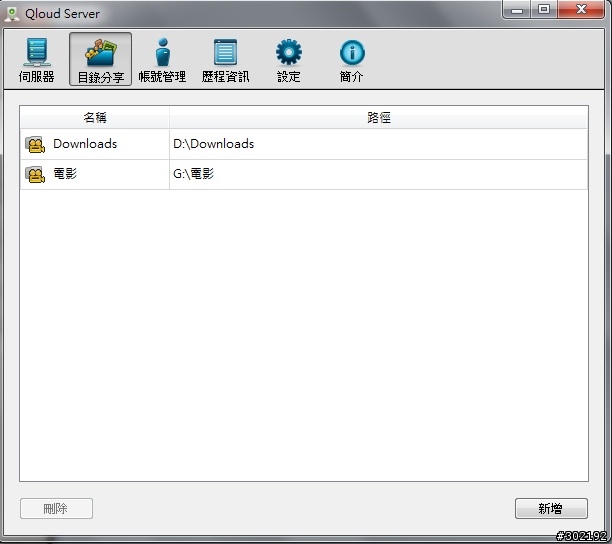Image resolution: width=612 pixels, height=544 pixels.
Task: Select the 目錄分享 directory sharing tab
Action: [x=100, y=59]
